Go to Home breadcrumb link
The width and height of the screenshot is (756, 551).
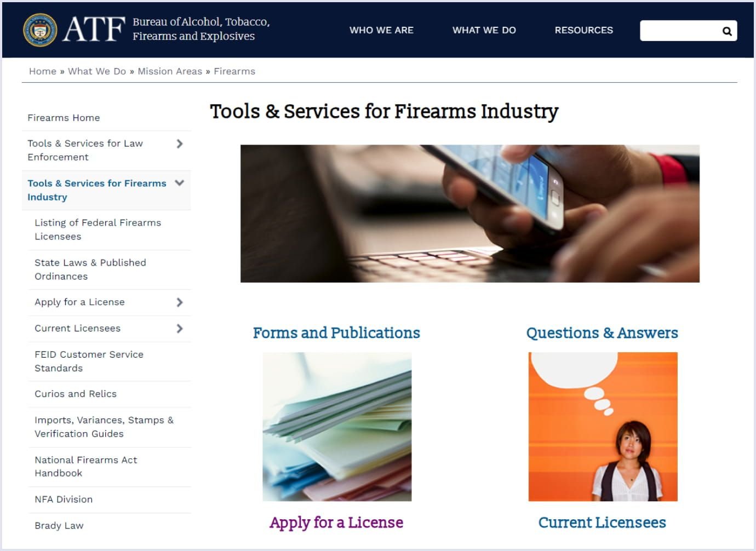tap(43, 71)
